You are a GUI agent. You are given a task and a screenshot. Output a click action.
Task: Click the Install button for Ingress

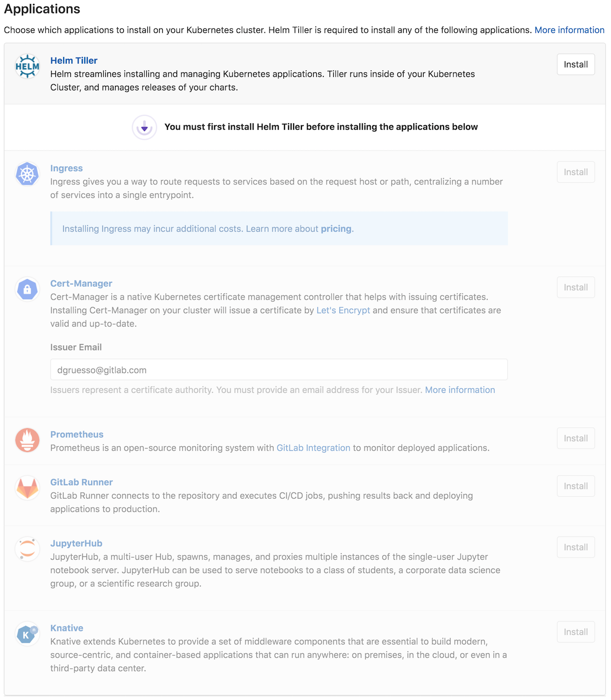(576, 172)
